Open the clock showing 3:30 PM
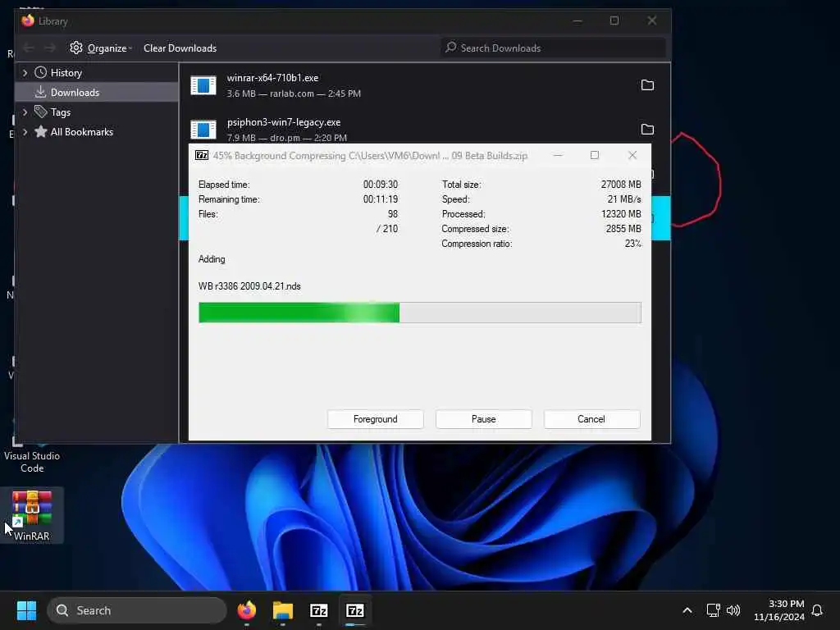 pyautogui.click(x=779, y=610)
